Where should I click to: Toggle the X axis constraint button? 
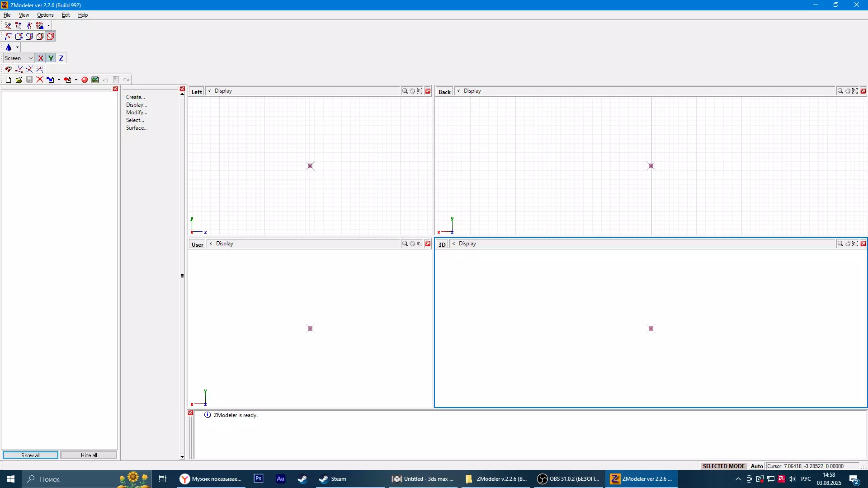(x=41, y=58)
